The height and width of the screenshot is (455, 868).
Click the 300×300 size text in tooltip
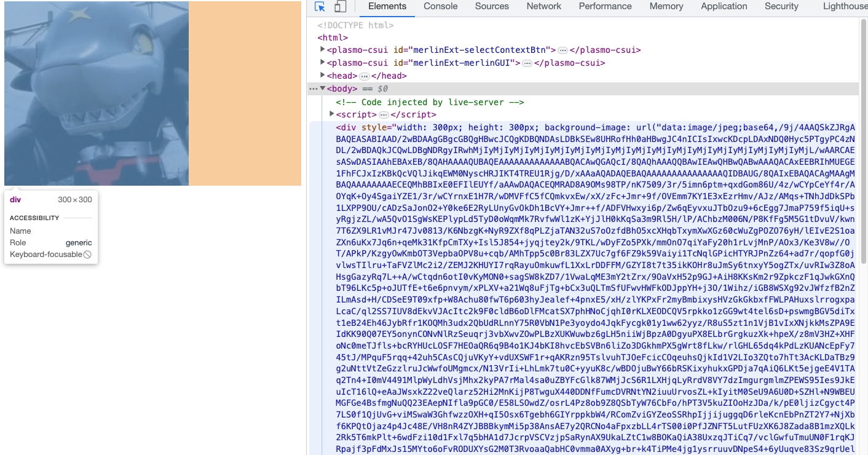(x=75, y=200)
